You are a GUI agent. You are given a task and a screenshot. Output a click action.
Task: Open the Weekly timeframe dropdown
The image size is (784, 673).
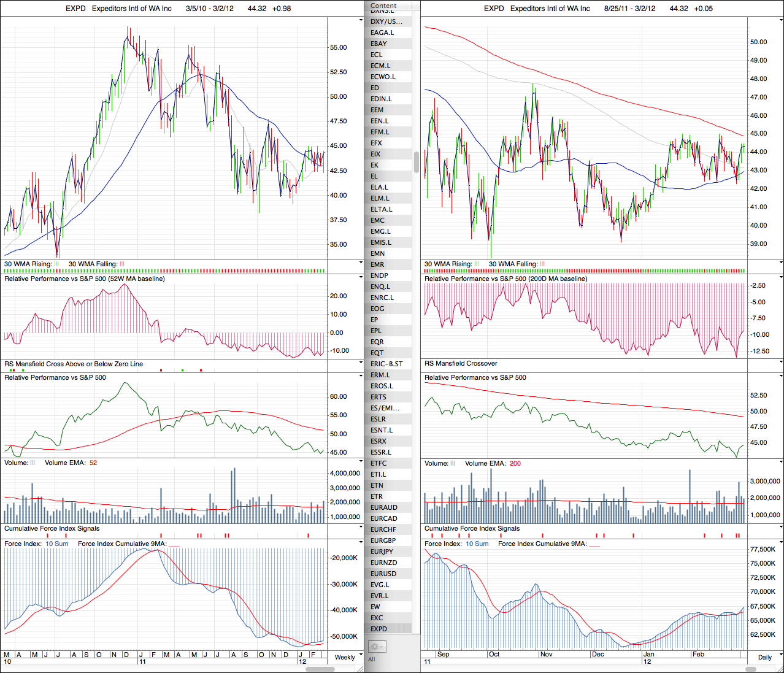coord(347,657)
